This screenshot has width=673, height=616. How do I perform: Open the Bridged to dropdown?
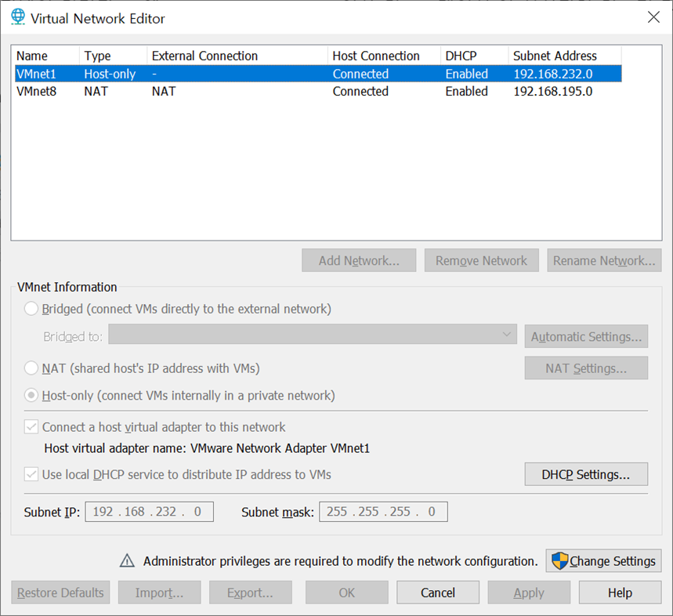pos(313,335)
